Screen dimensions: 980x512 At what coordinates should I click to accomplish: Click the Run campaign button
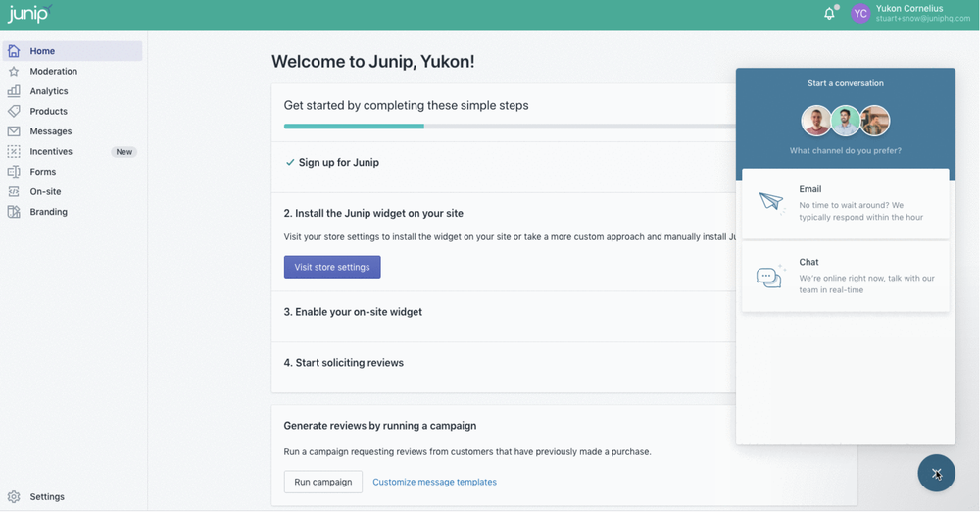click(323, 482)
